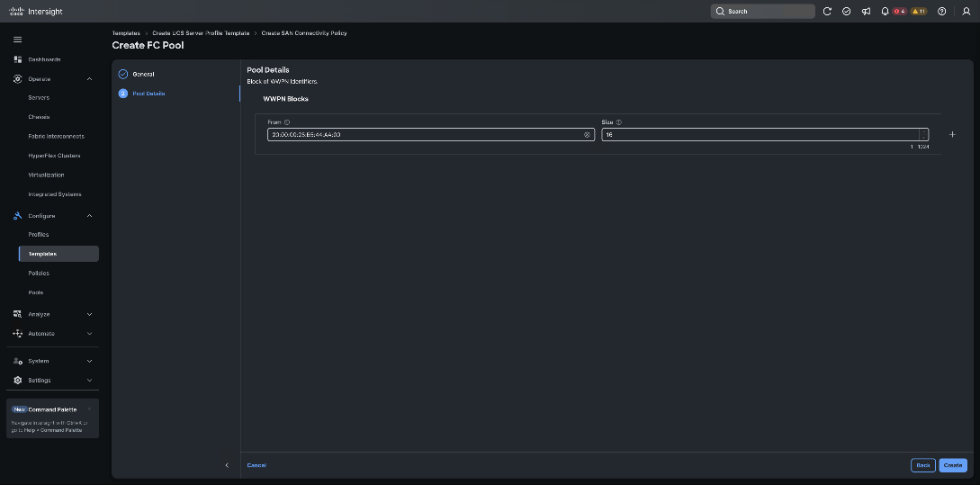Open the announcements megaphone icon
Image resolution: width=980 pixels, height=485 pixels.
[866, 12]
